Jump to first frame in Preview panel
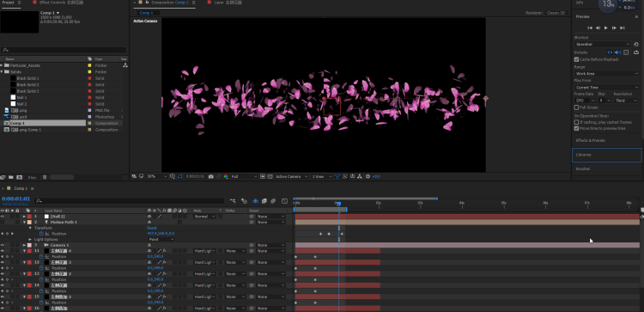 point(590,28)
